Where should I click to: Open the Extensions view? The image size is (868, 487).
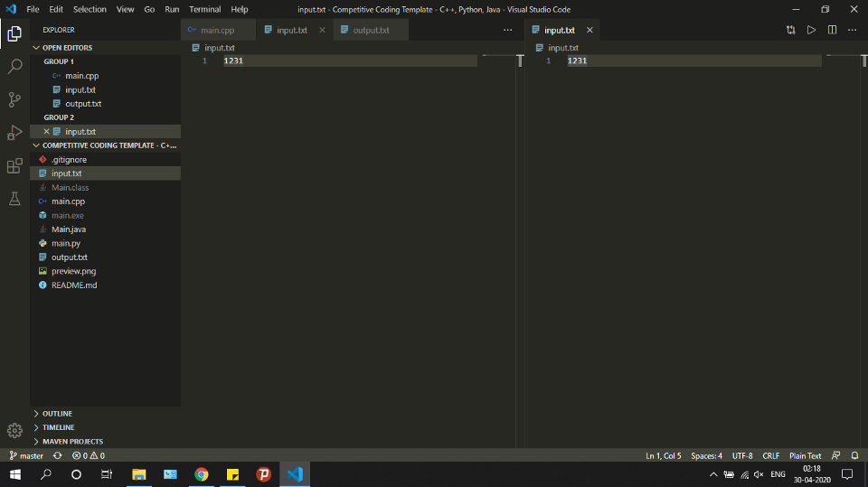point(14,166)
